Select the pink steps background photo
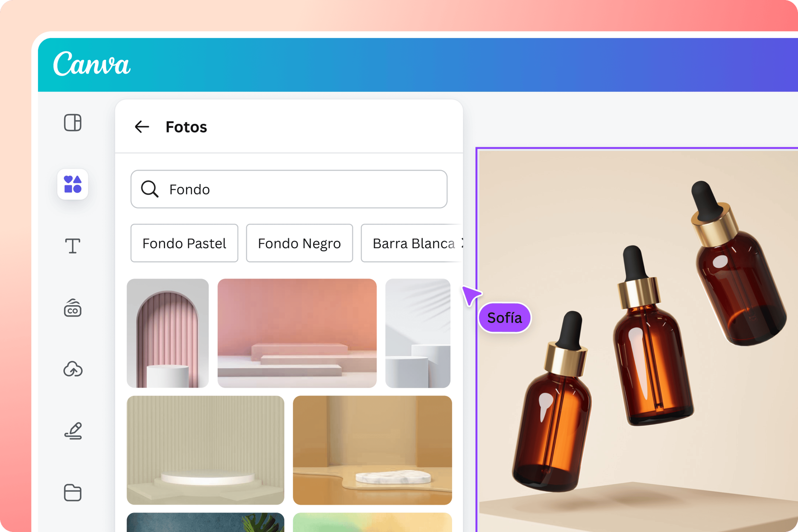 coord(297,333)
